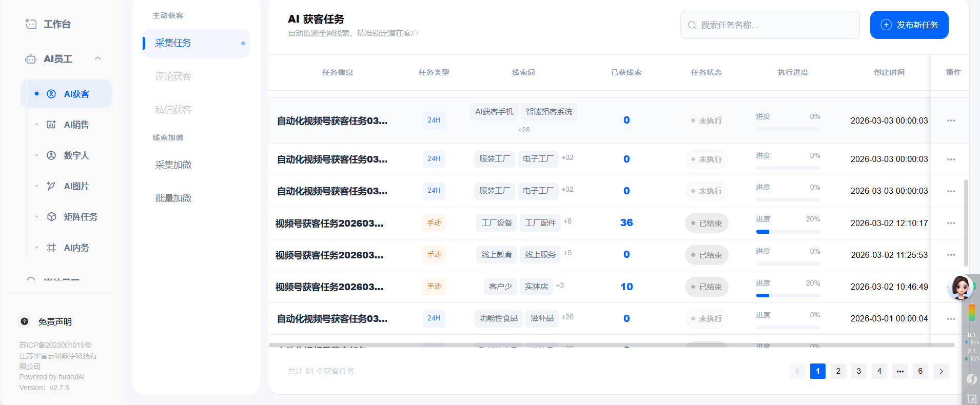Click the 免责声明 question mark icon
Image resolution: width=980 pixels, height=405 pixels.
click(25, 321)
